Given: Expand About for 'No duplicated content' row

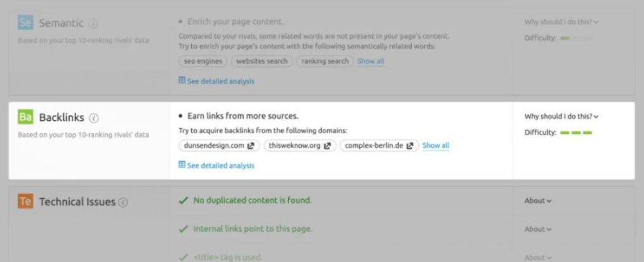Looking at the screenshot, I should [x=538, y=201].
